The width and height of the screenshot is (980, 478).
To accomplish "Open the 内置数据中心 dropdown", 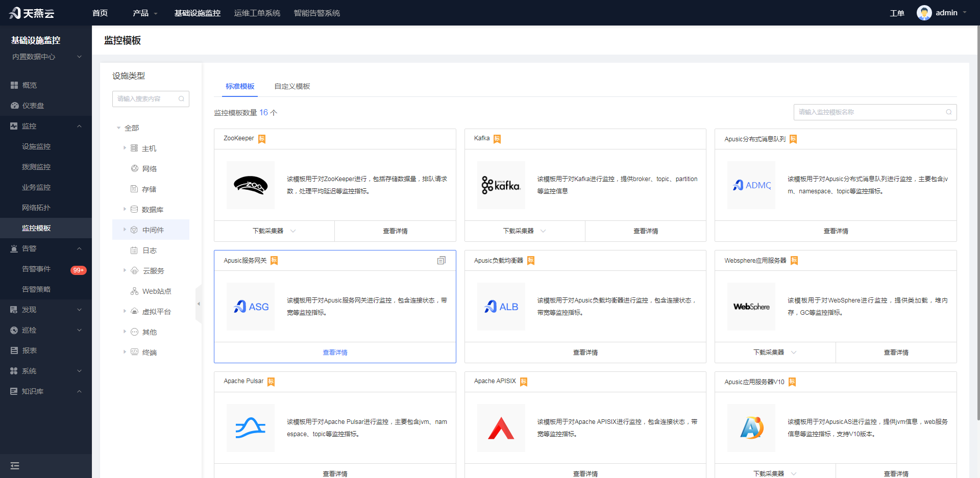I will [x=46, y=57].
